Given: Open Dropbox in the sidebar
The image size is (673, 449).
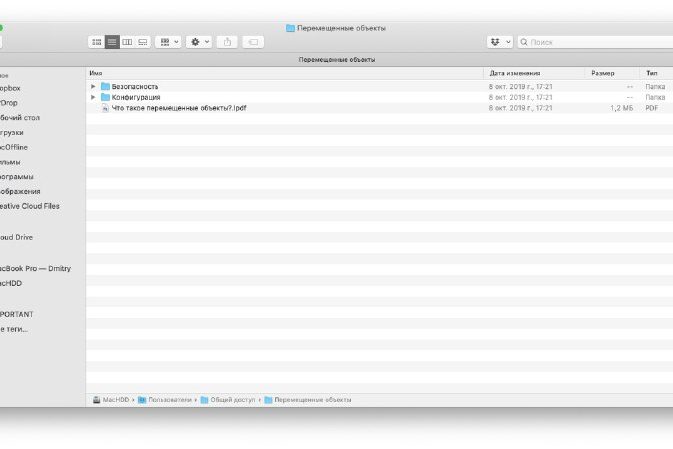Looking at the screenshot, I should pos(10,88).
